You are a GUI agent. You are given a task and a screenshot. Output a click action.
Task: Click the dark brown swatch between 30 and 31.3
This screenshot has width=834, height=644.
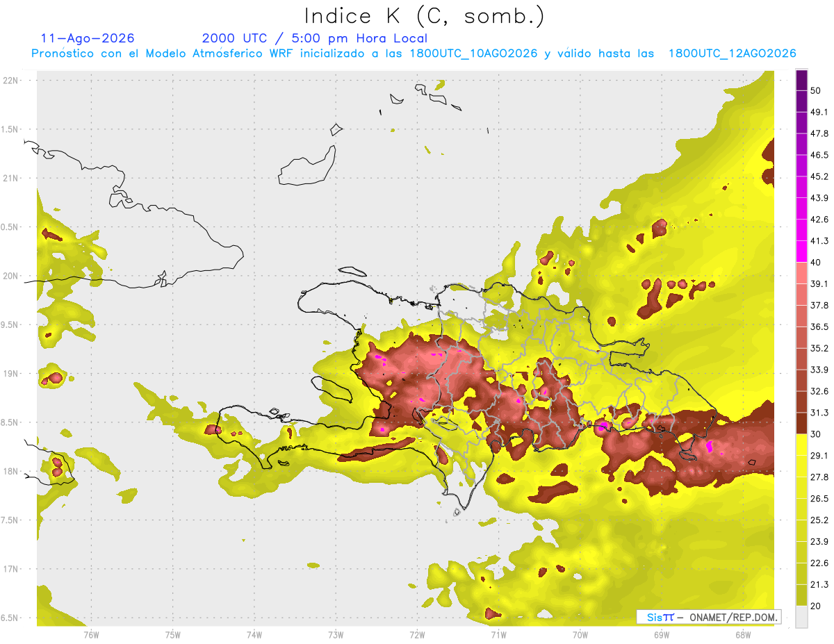801,424
